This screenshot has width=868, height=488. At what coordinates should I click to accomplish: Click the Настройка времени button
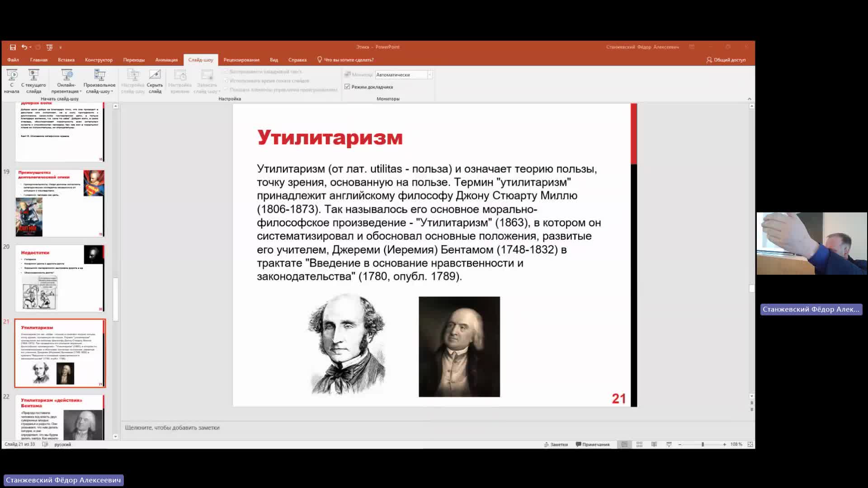tap(180, 81)
